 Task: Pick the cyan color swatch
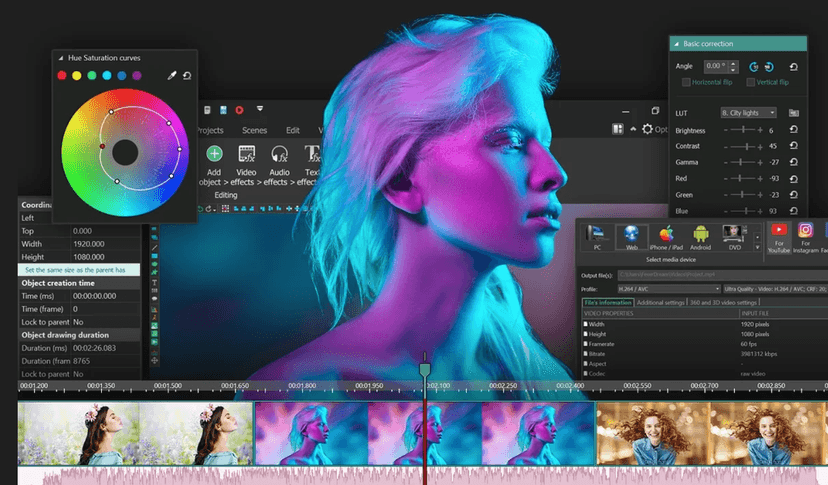click(107, 76)
